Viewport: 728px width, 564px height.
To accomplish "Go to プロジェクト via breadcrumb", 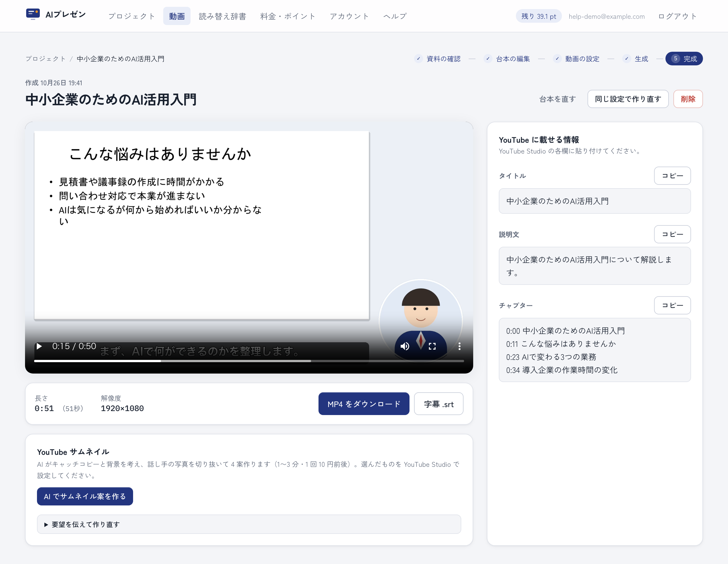I will point(46,59).
